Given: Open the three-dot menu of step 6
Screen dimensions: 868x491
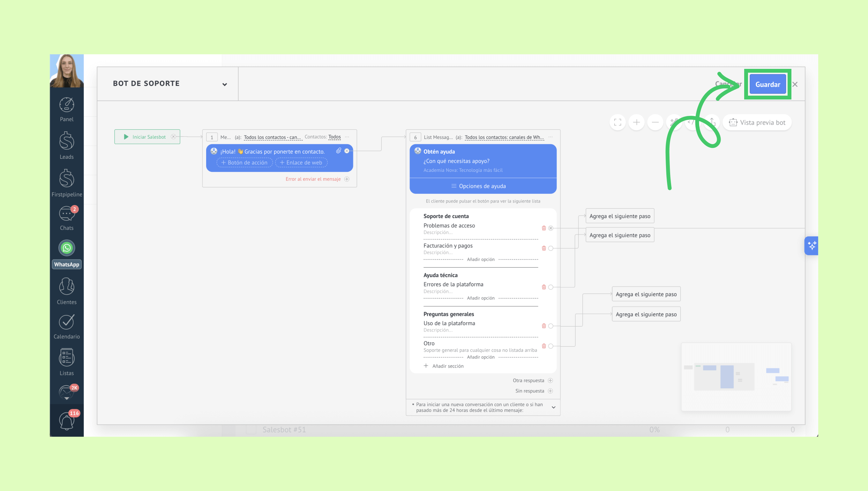Looking at the screenshot, I should pyautogui.click(x=550, y=137).
